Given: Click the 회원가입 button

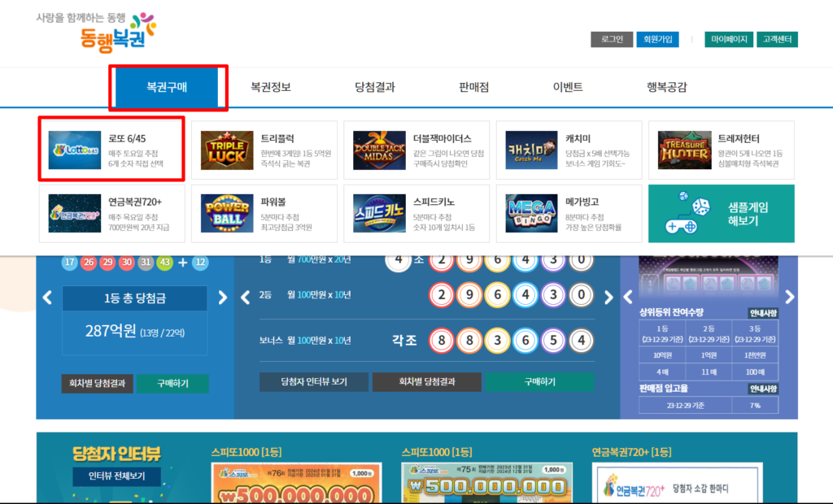Looking at the screenshot, I should (657, 39).
